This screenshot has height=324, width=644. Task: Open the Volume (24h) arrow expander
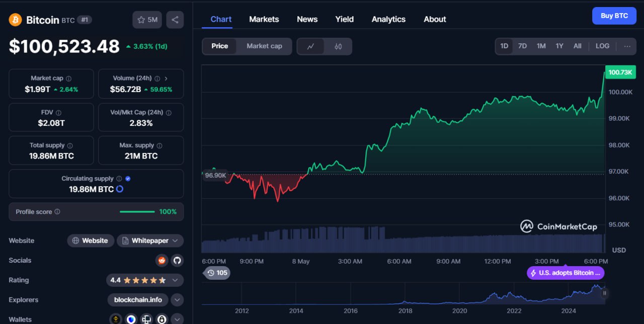(166, 78)
